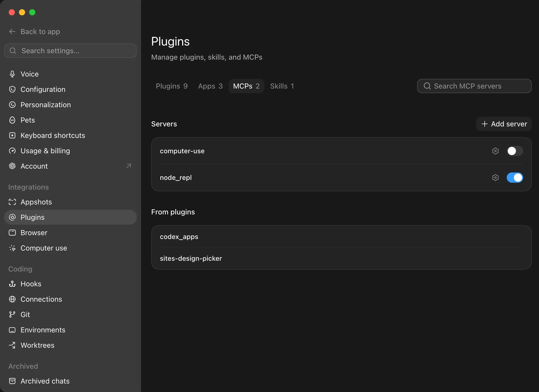This screenshot has width=539, height=392.
Task: Open computer-use server gear settings
Action: point(495,151)
